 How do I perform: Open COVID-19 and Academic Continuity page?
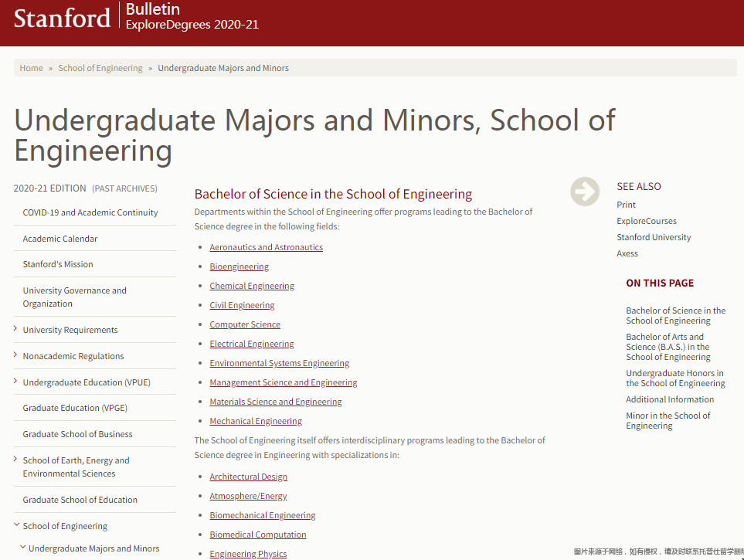[x=90, y=212]
